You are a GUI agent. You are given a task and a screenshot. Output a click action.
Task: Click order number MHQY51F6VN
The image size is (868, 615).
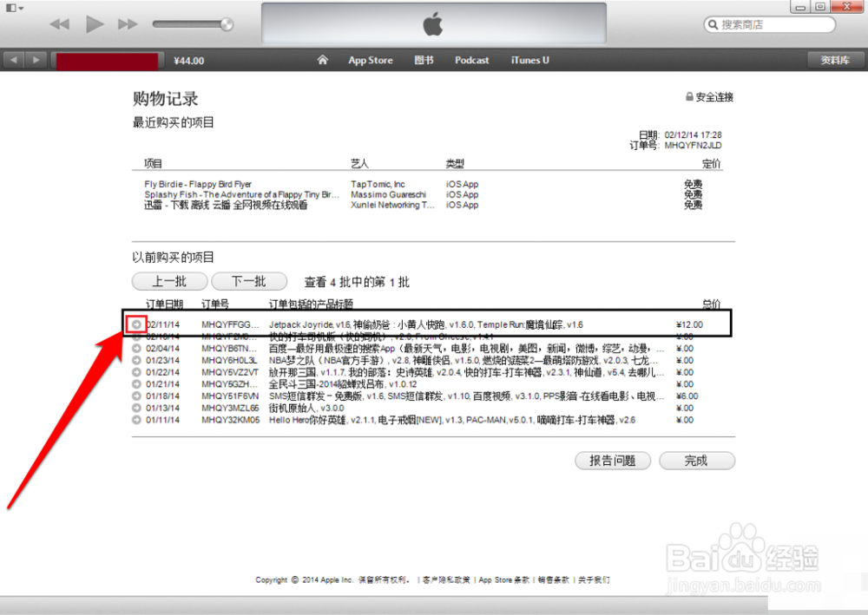pos(230,396)
